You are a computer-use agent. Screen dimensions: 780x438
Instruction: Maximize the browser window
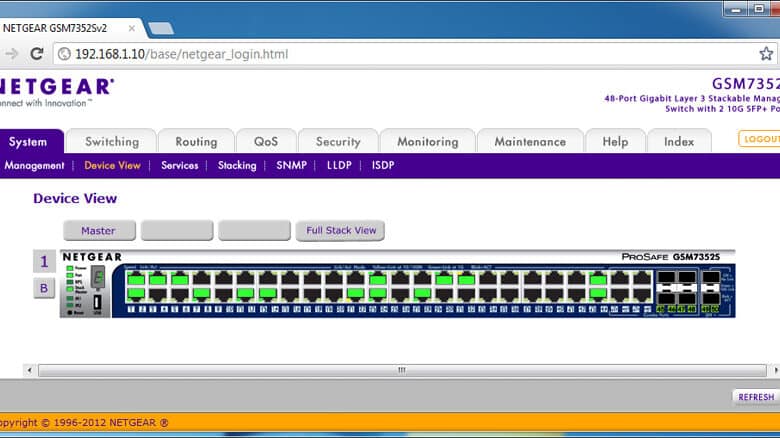point(759,9)
